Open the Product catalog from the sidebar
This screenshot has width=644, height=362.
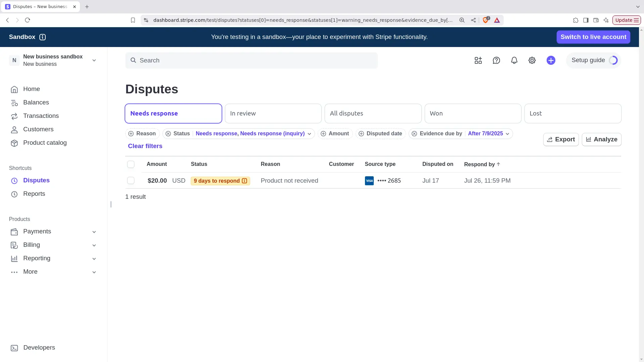point(45,143)
